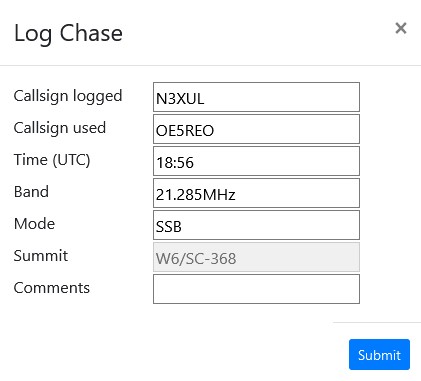Viewport: 421px width, 381px height.
Task: Click the Comments label text
Action: point(52,288)
